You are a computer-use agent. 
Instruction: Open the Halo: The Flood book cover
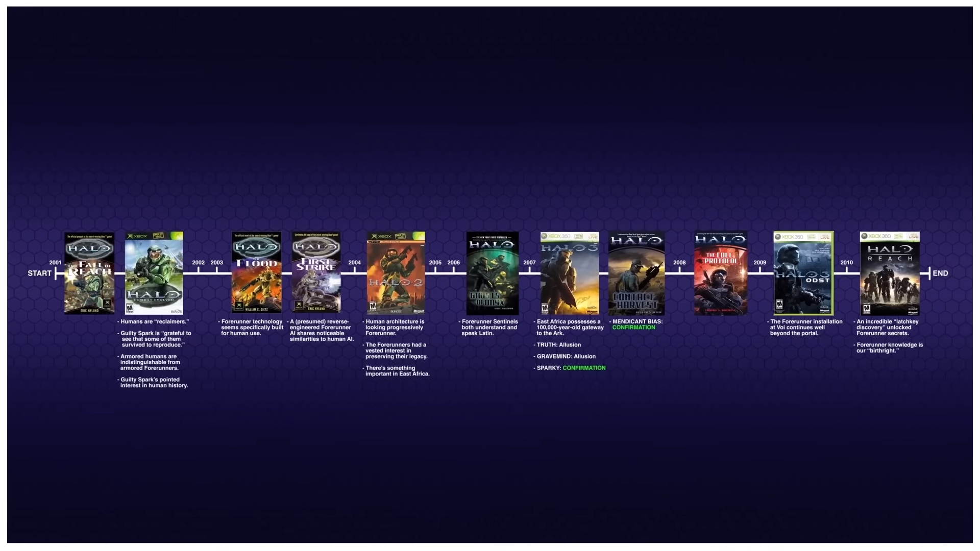pos(256,272)
